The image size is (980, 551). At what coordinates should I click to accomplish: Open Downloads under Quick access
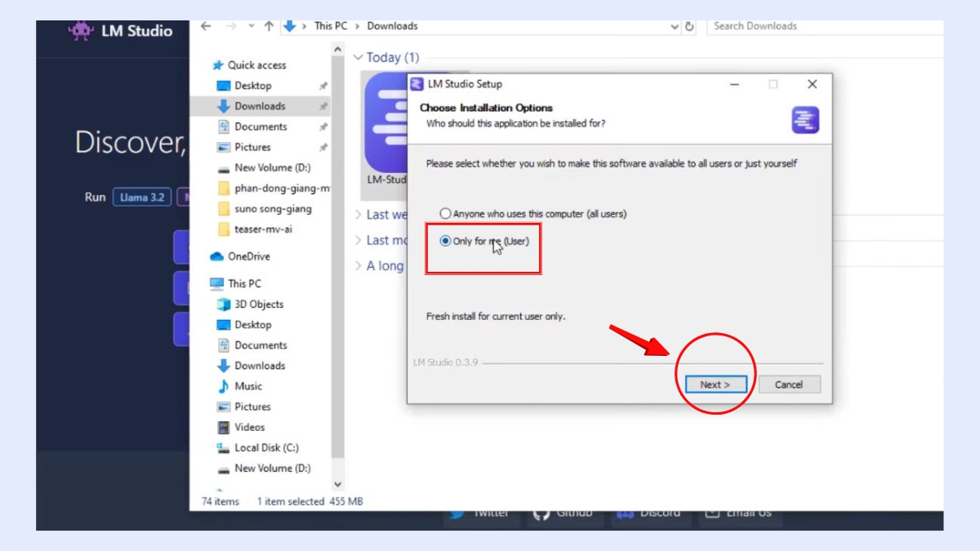(260, 106)
